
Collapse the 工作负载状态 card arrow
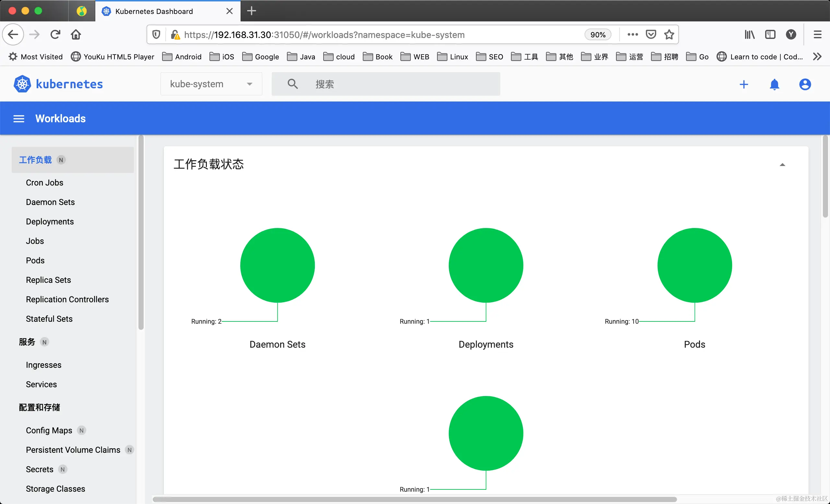click(782, 165)
